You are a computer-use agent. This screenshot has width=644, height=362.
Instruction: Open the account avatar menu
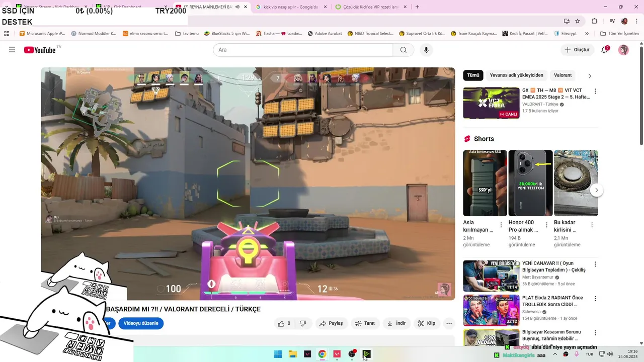623,50
